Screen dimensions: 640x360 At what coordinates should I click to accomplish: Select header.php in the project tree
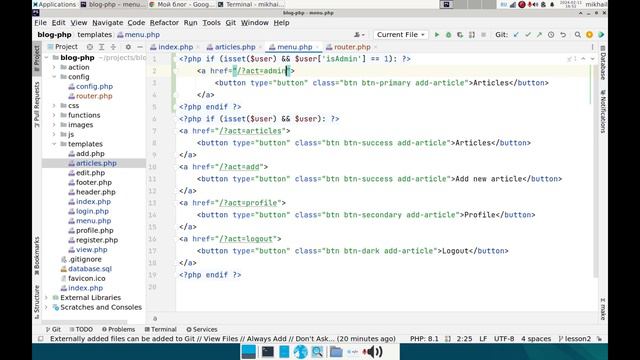(96, 192)
